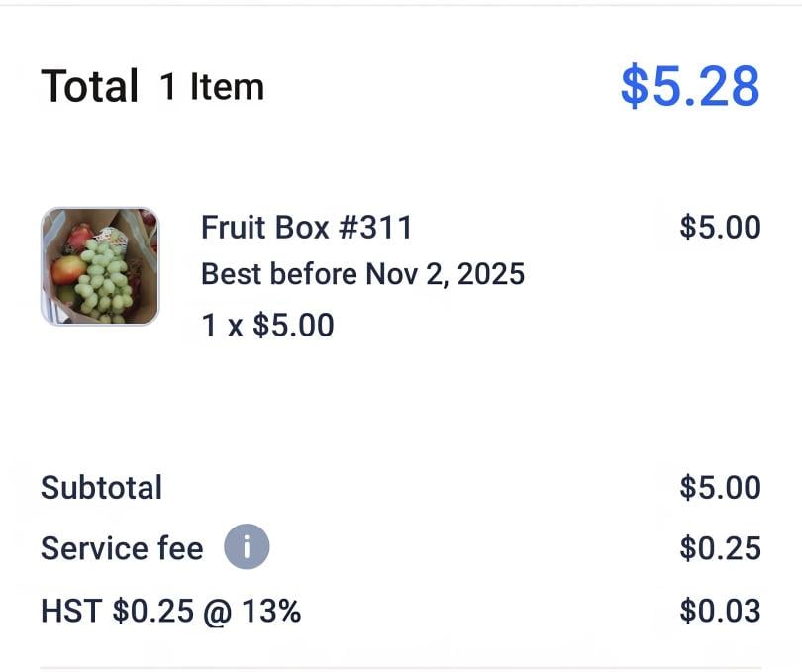802x672 pixels.
Task: Select the Best before Nov 2, 2025 text
Action: 362,274
